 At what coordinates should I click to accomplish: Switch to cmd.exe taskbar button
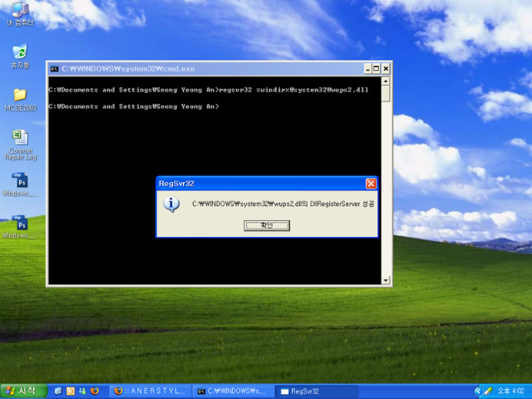(x=234, y=392)
